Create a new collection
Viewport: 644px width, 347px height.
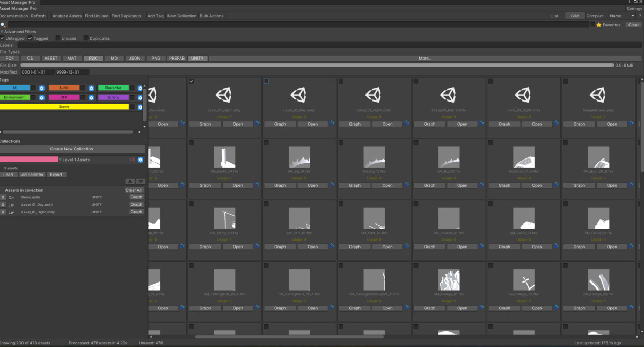71,149
